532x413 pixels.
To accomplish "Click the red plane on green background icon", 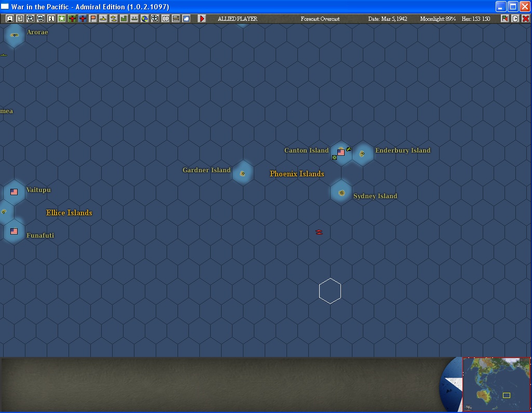I will tap(72, 19).
